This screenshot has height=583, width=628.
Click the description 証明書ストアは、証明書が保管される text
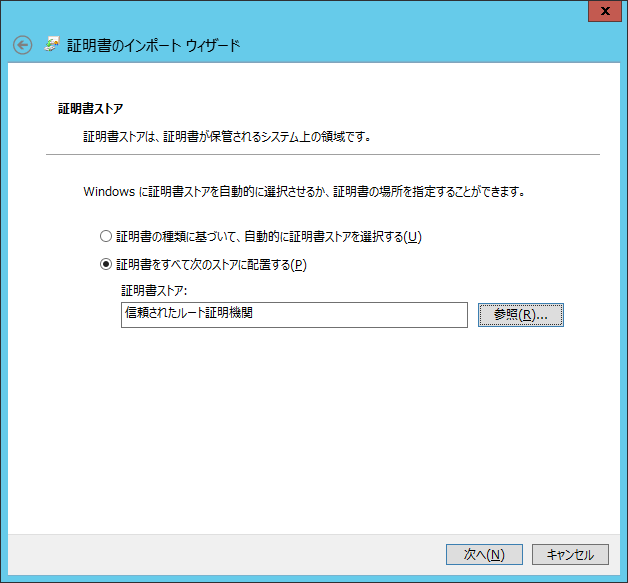click(x=227, y=137)
